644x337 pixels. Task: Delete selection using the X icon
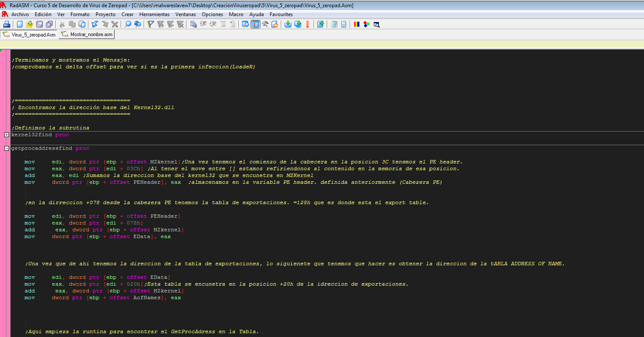(115, 24)
